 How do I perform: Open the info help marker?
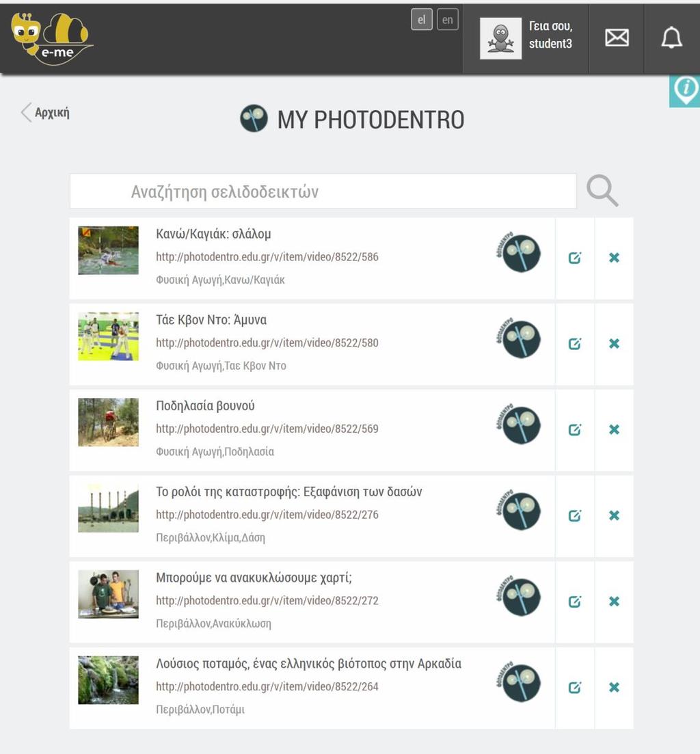coord(685,90)
